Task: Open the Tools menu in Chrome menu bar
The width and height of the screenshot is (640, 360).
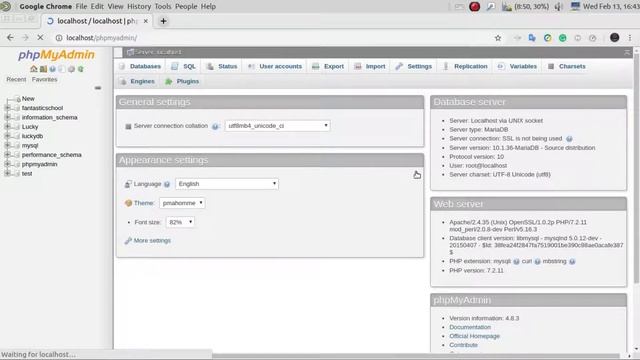Action: tap(162, 7)
